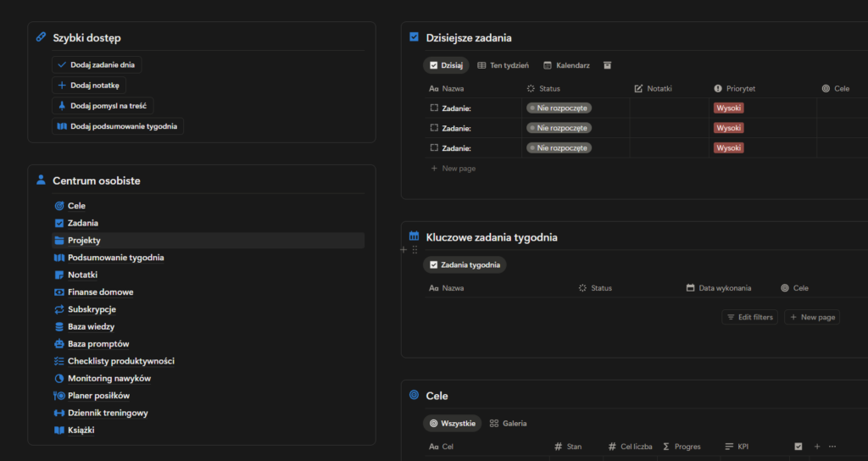Image resolution: width=868 pixels, height=461 pixels.
Task: Switch to the Kalendarz view tab
Action: pos(566,65)
